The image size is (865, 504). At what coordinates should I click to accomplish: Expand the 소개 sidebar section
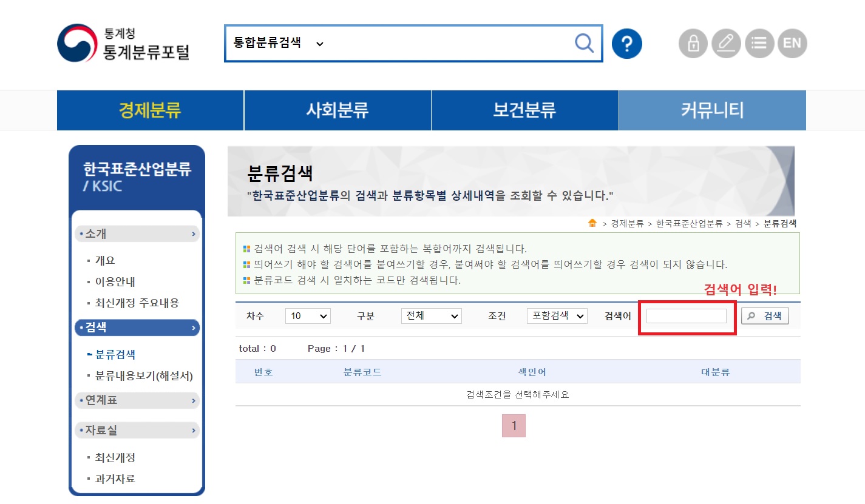137,234
